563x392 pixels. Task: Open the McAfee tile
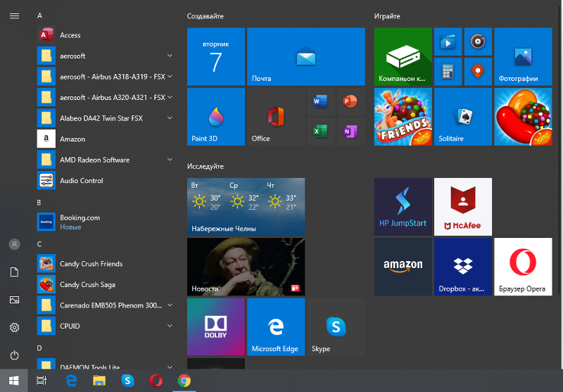click(462, 206)
